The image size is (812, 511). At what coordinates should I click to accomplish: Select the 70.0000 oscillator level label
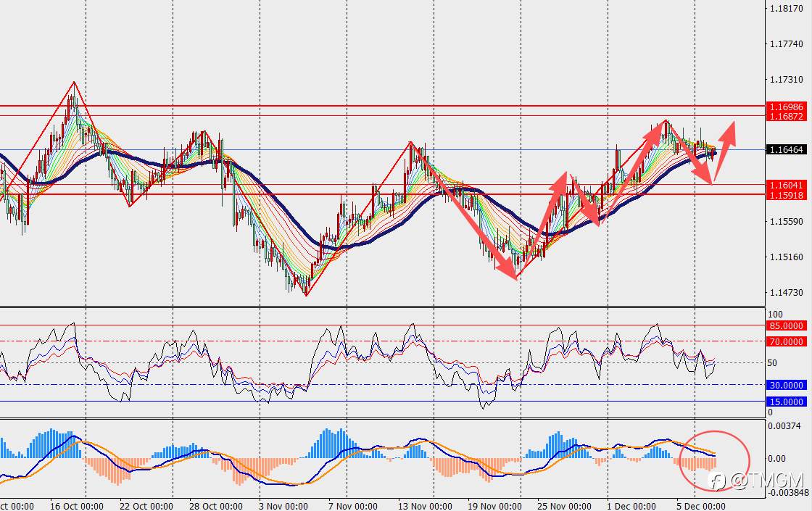point(786,341)
